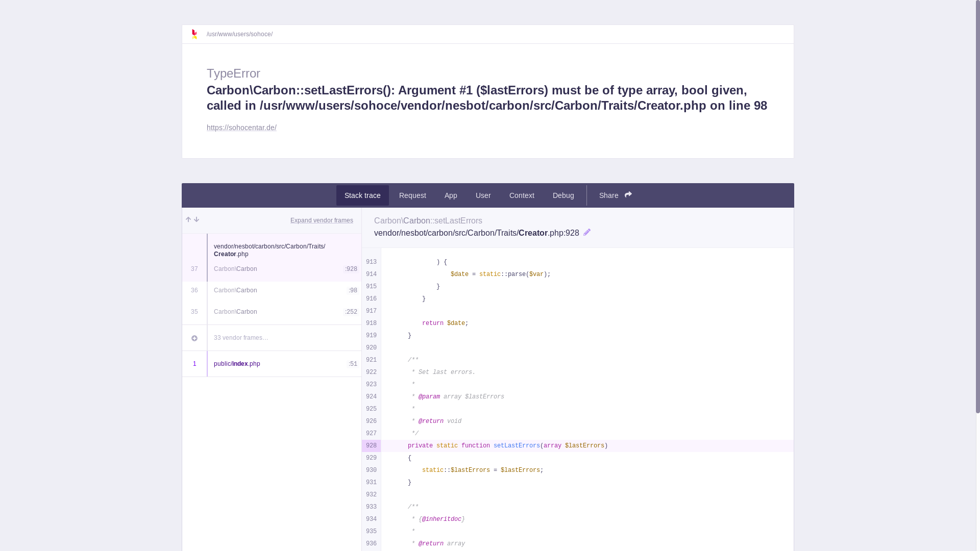This screenshot has height=551, width=980.
Task: Open the App tab
Action: pyautogui.click(x=451, y=195)
